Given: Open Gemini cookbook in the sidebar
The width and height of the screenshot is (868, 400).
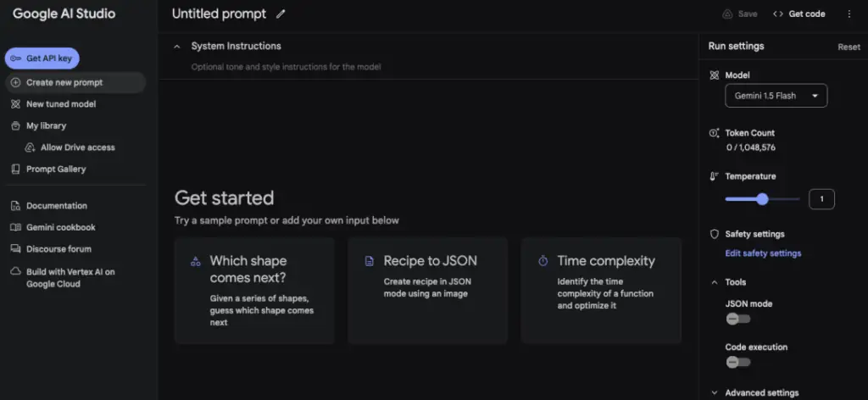Looking at the screenshot, I should pos(60,227).
